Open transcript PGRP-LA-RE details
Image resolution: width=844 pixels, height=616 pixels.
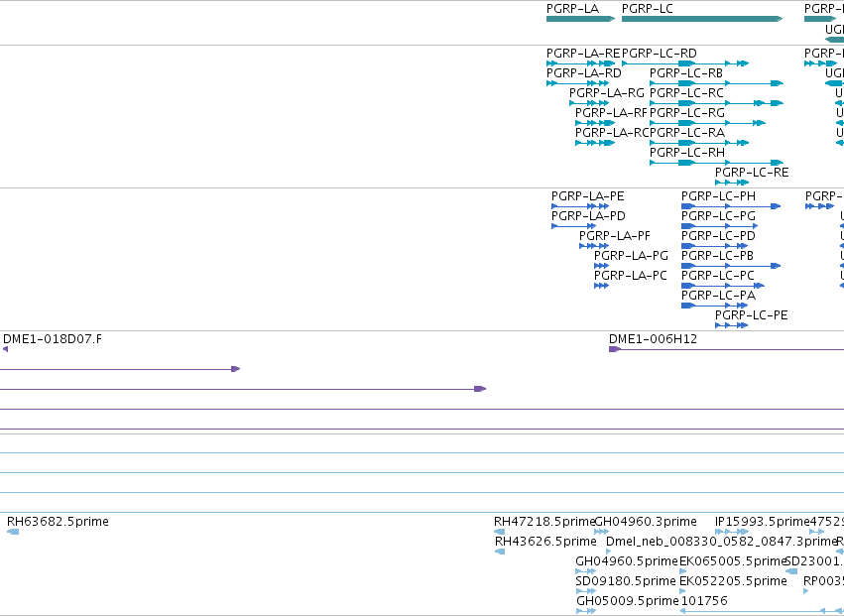click(x=580, y=63)
